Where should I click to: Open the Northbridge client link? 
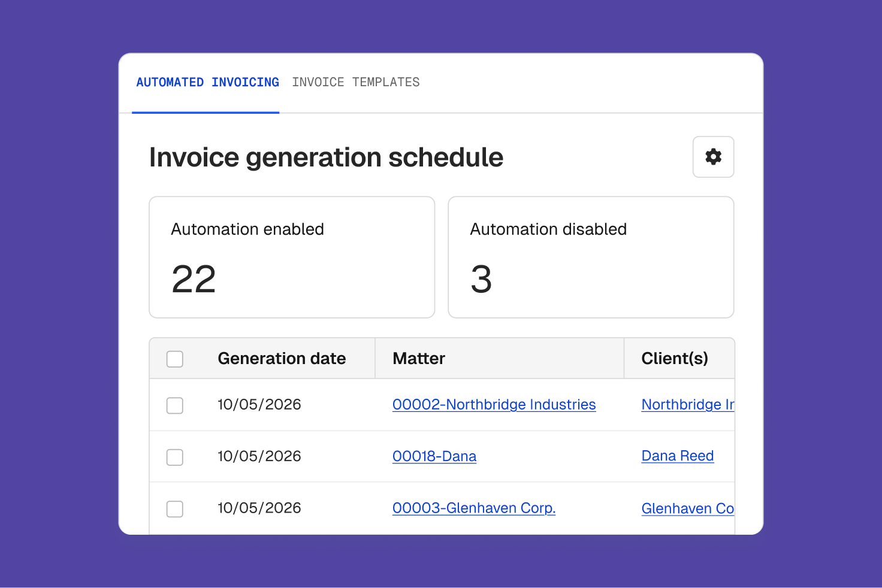click(688, 405)
